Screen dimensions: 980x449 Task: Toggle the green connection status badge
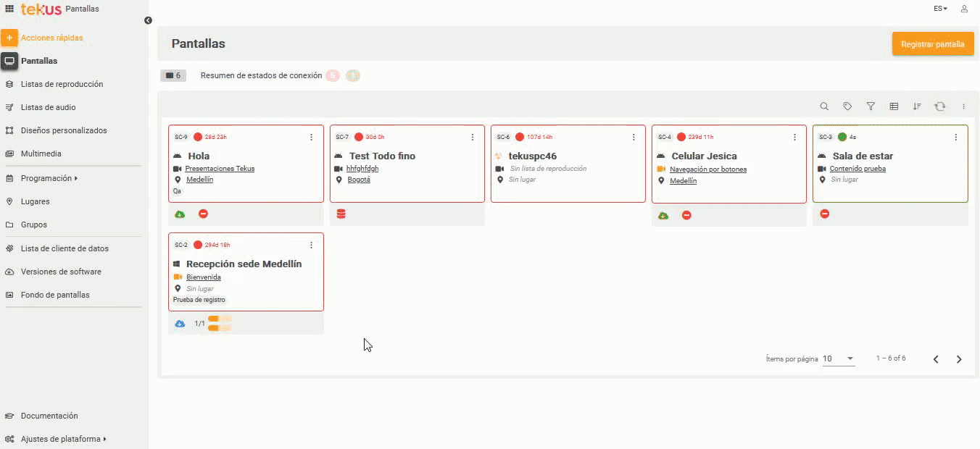pos(352,75)
